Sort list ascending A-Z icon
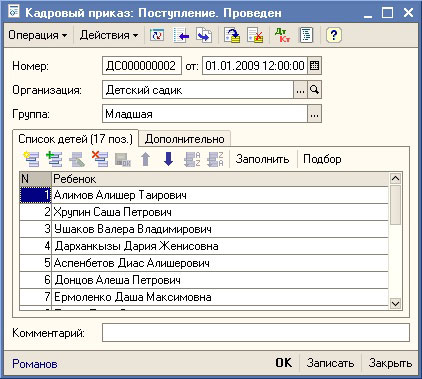Image resolution: width=422 pixels, height=379 pixels. click(192, 159)
